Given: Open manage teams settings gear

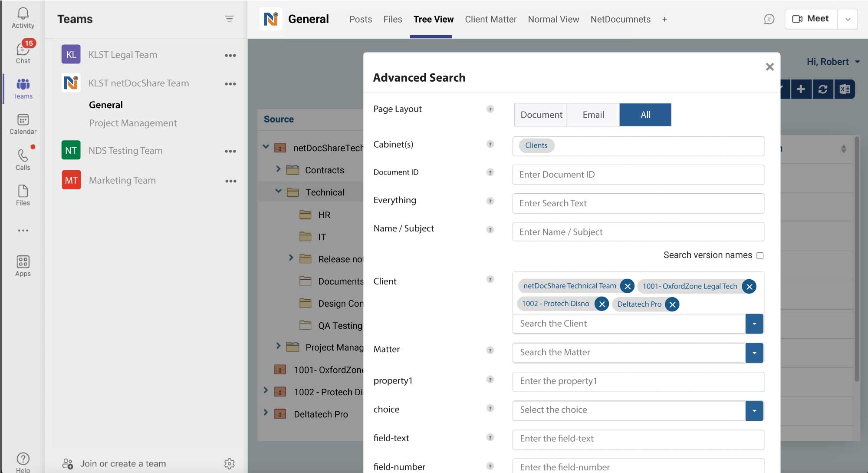Looking at the screenshot, I should [230, 463].
